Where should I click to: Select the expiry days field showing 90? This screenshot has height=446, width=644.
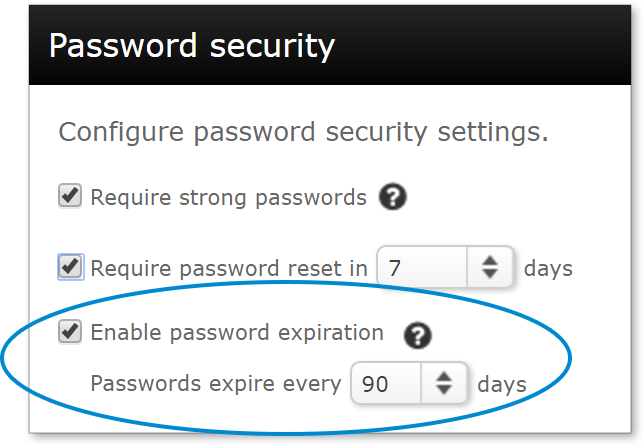pos(386,383)
